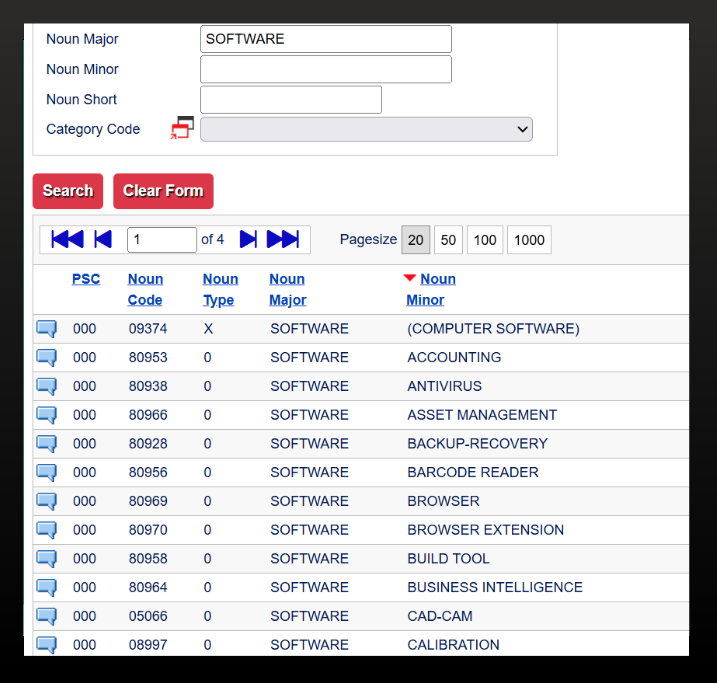Viewport: 717px width, 683px height.
Task: Click the Clear Form button
Action: tap(163, 191)
